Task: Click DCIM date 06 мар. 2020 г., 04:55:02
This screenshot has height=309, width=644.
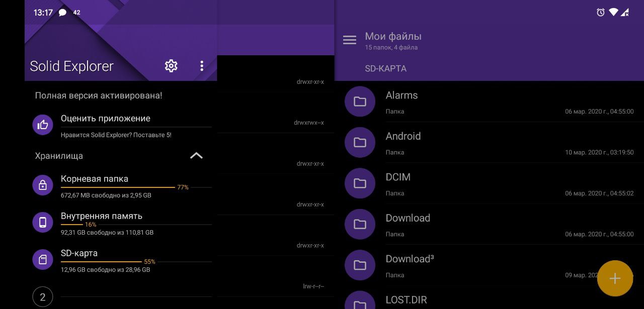Action: 599,193
